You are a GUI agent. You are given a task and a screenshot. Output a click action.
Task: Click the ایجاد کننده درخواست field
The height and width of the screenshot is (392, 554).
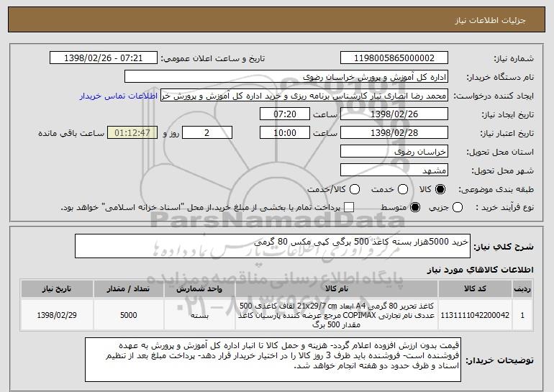304,96
